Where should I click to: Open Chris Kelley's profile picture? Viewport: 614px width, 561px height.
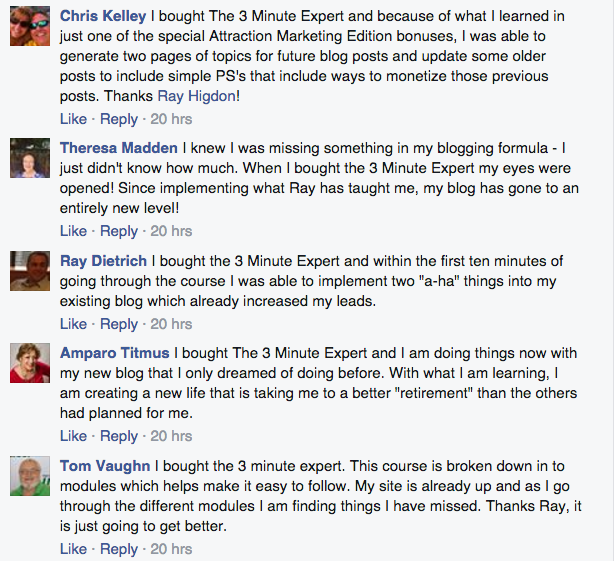point(30,26)
